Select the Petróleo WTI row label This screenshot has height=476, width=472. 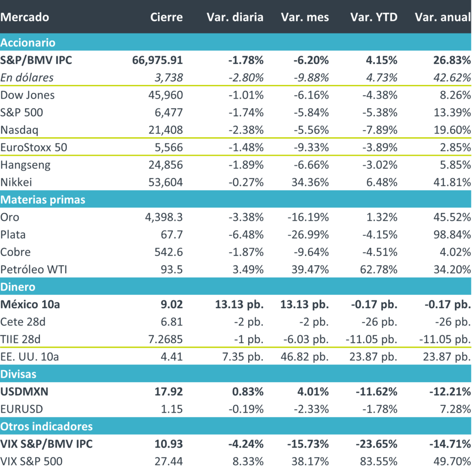tap(34, 270)
